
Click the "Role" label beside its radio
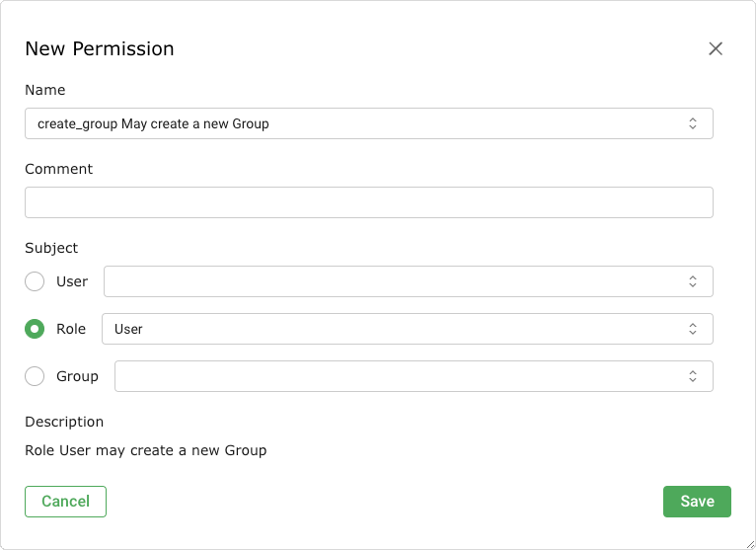[71, 329]
